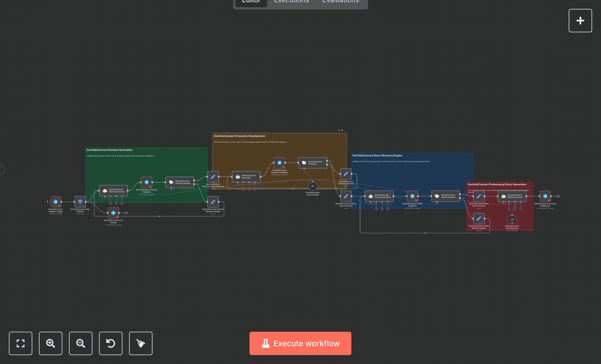
Task: Click the reset zoom button
Action: tap(111, 343)
